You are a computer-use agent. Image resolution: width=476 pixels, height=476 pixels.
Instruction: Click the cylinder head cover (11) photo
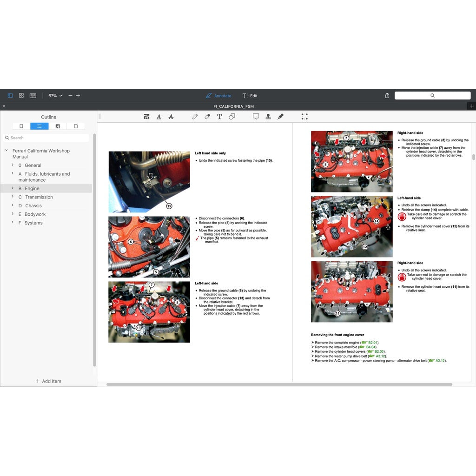(352, 292)
